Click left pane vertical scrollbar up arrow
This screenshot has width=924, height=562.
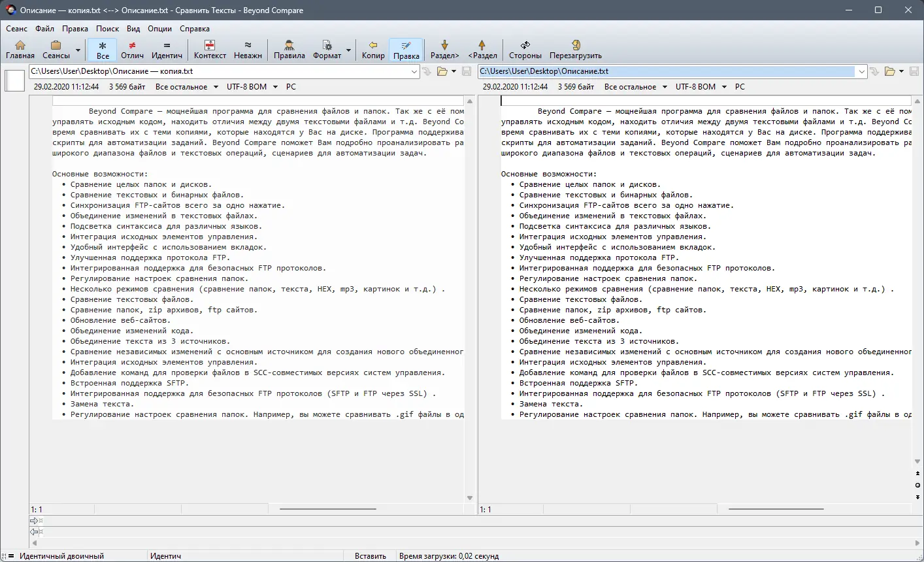coord(469,101)
